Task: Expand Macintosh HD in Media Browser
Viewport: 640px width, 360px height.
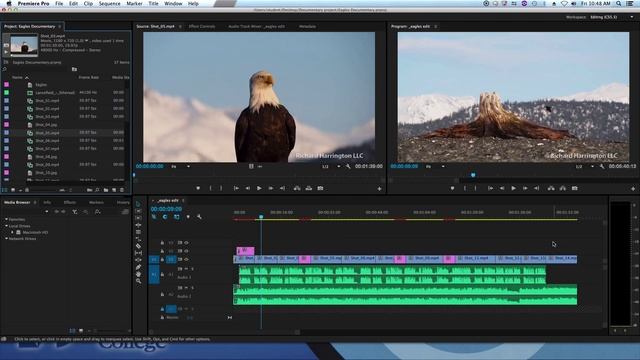Action: (x=12, y=232)
